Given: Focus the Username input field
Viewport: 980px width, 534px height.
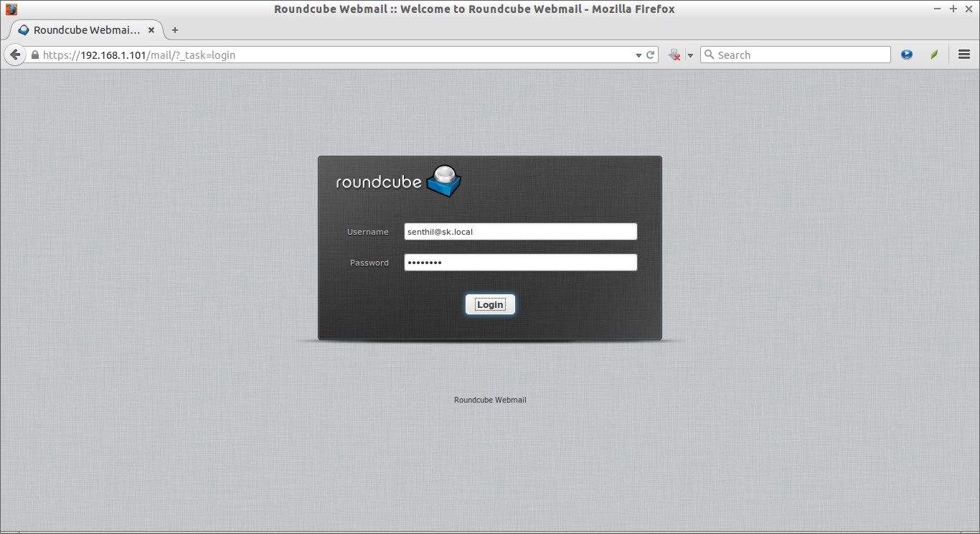Looking at the screenshot, I should click(520, 231).
